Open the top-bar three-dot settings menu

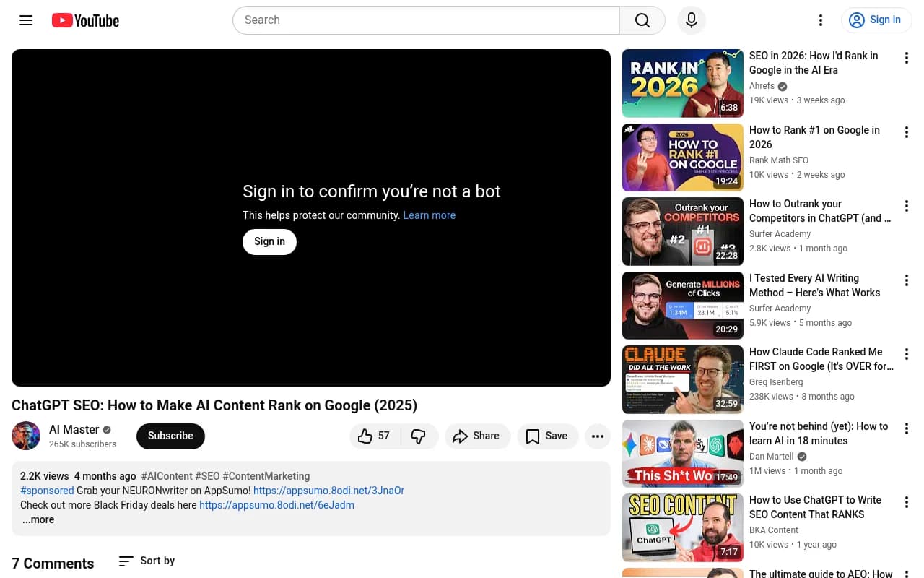coord(820,20)
